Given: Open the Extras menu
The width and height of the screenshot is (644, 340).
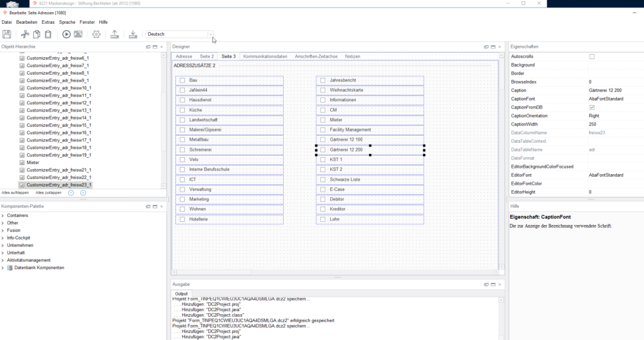Looking at the screenshot, I should [48, 22].
